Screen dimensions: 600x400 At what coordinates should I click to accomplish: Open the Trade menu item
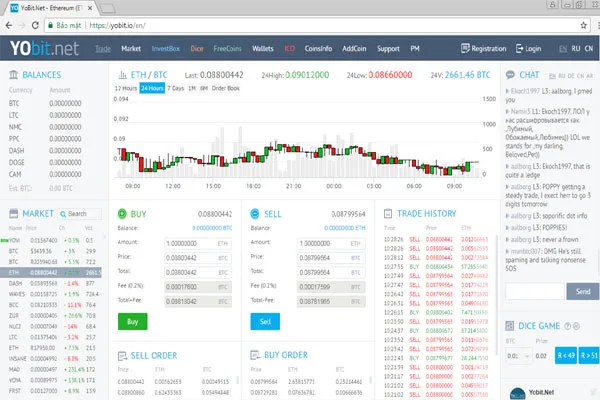[x=103, y=49]
